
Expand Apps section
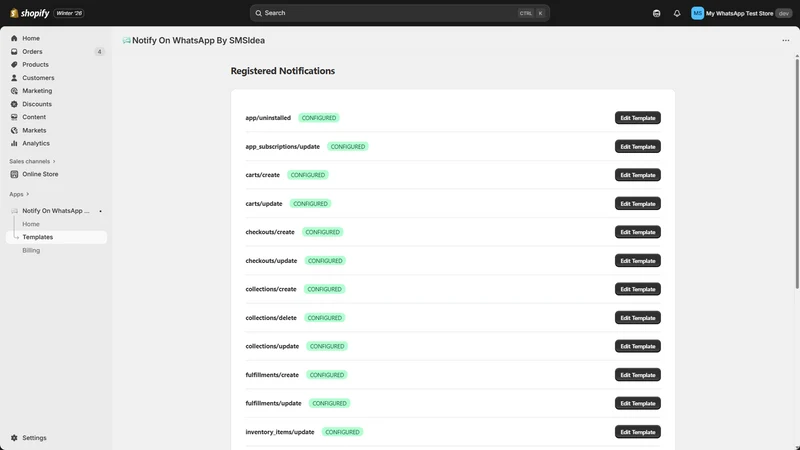click(19, 194)
